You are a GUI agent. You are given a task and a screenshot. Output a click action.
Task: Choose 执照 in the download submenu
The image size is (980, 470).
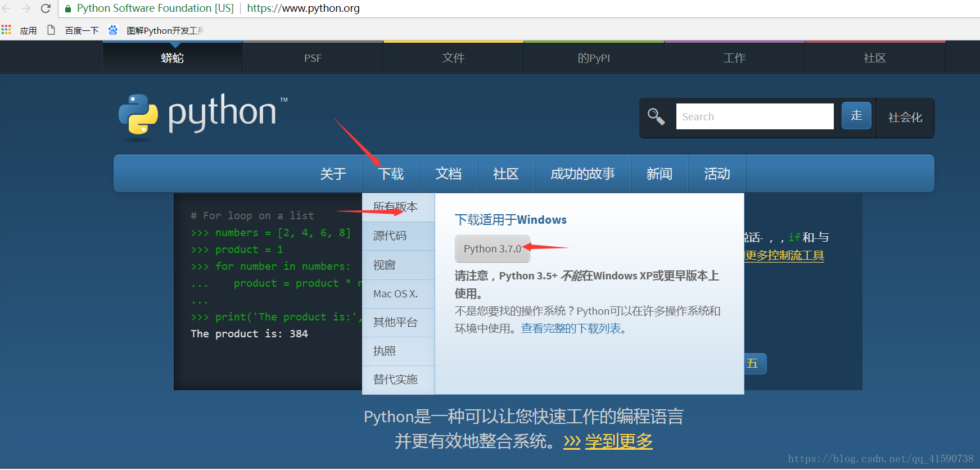[399, 351]
